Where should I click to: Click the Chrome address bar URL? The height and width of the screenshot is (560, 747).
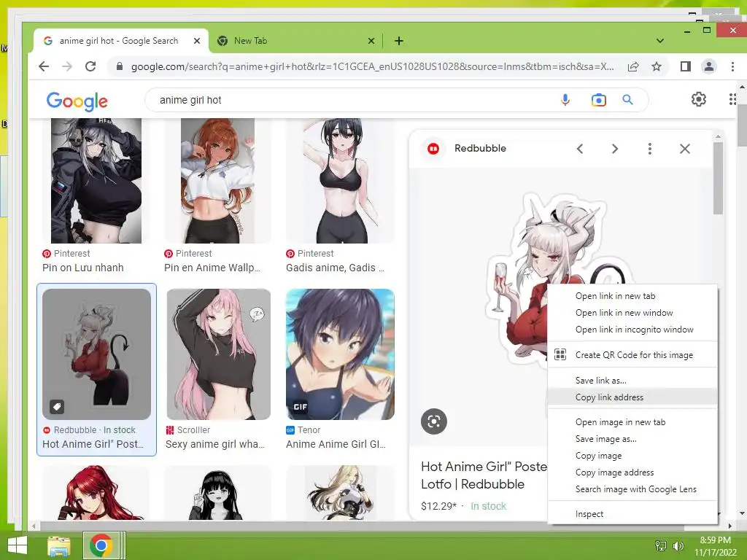[373, 66]
